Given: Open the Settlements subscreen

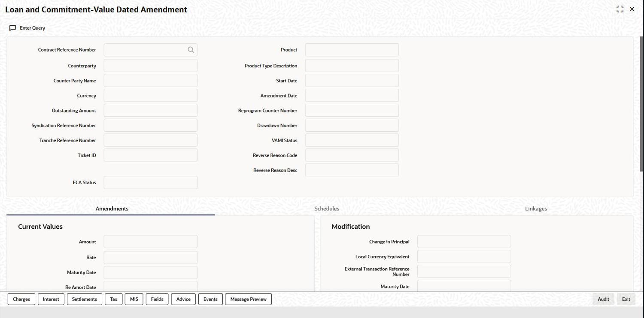Looking at the screenshot, I should (85, 299).
